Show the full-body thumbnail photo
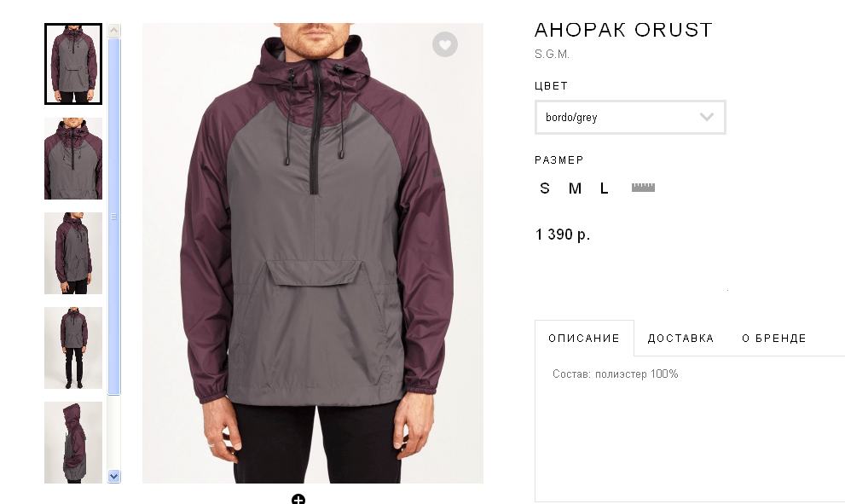845x504 pixels. click(73, 348)
